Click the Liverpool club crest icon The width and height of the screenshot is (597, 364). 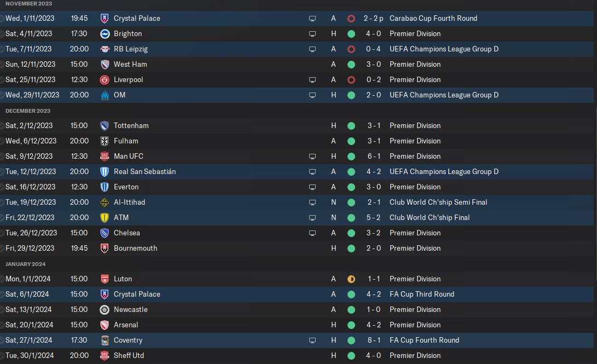point(105,79)
